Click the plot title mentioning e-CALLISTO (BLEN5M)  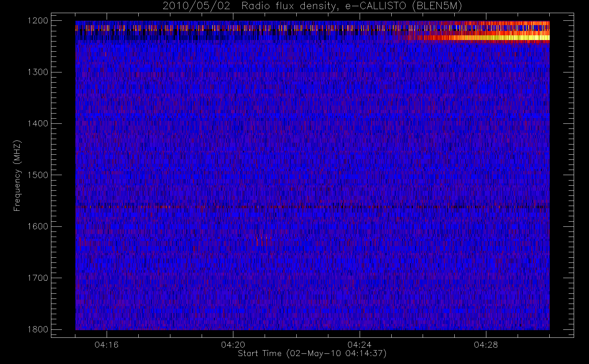[x=312, y=6]
